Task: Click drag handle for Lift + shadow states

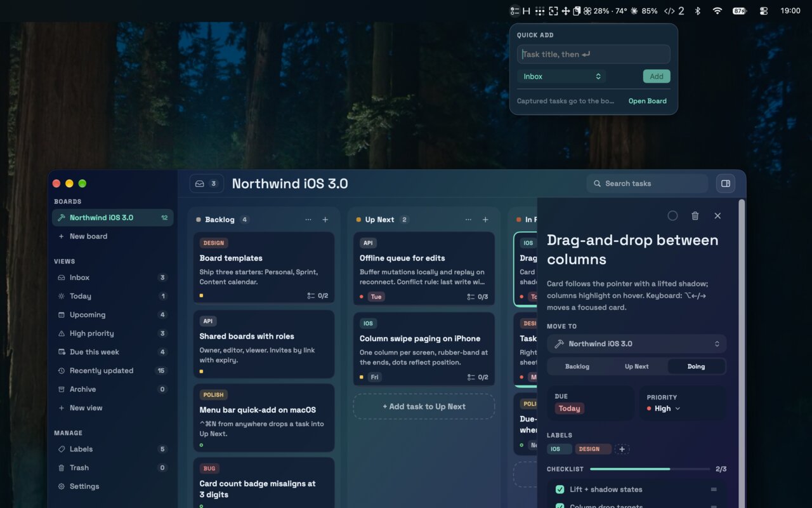Action: pos(714,490)
